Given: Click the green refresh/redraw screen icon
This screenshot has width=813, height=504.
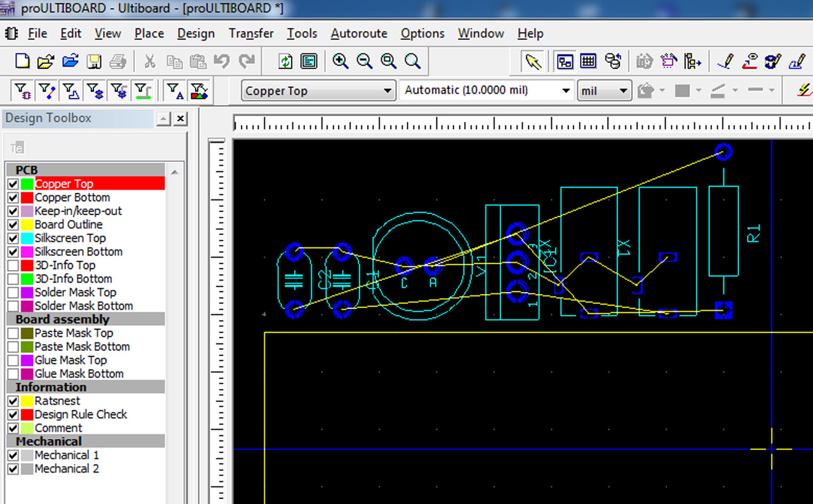Looking at the screenshot, I should 286,61.
